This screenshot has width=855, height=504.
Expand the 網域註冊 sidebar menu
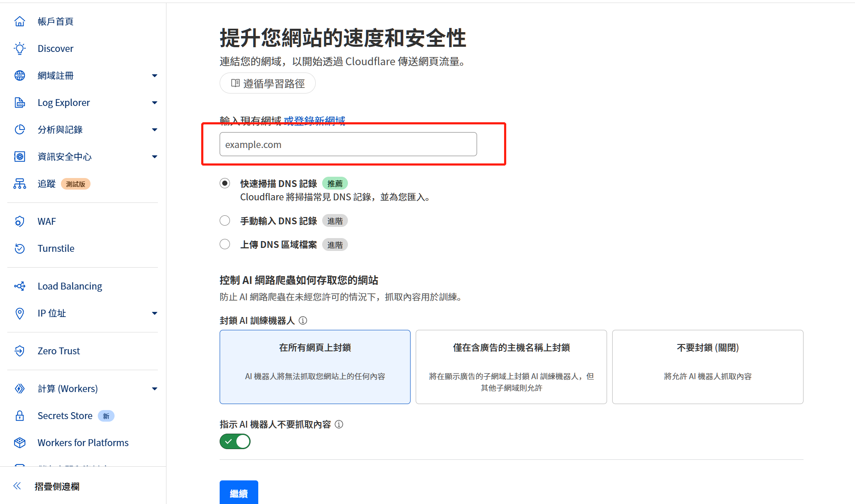154,76
